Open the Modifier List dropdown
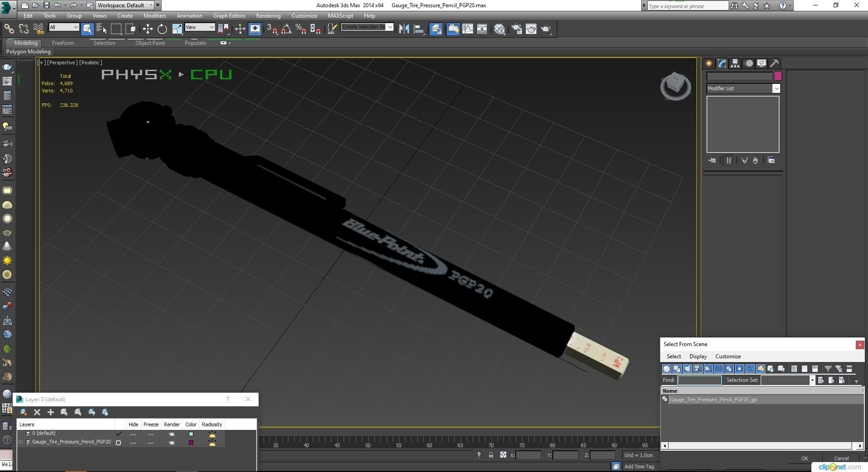This screenshot has width=868, height=472. click(743, 88)
